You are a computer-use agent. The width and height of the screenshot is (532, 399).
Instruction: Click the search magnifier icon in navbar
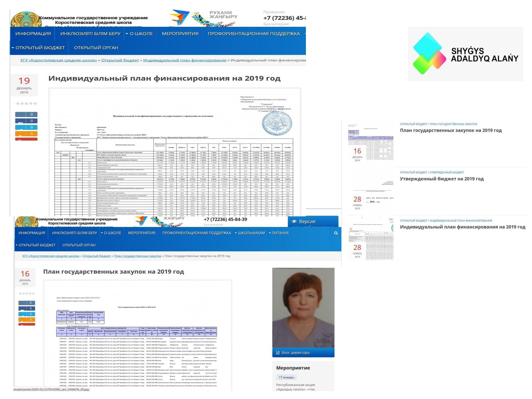click(x=336, y=233)
